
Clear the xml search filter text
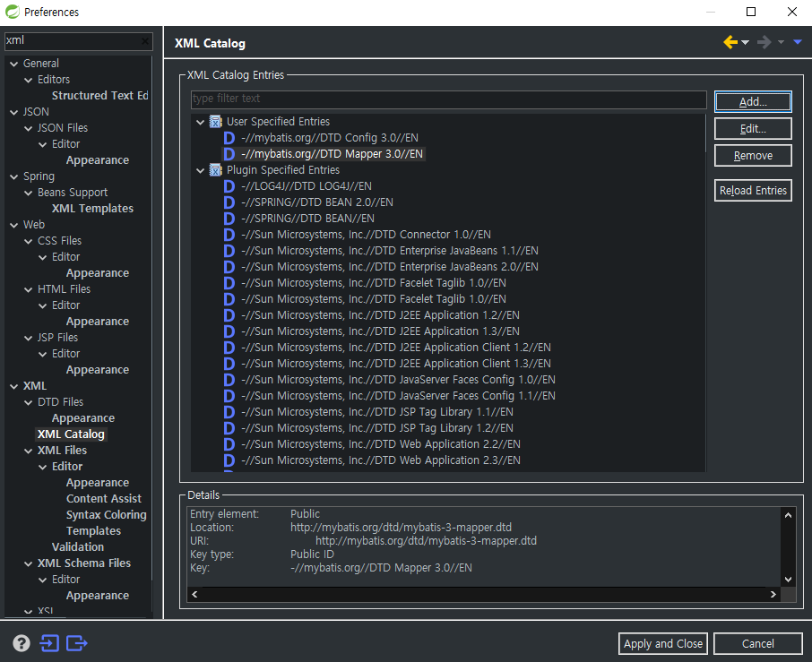(145, 41)
